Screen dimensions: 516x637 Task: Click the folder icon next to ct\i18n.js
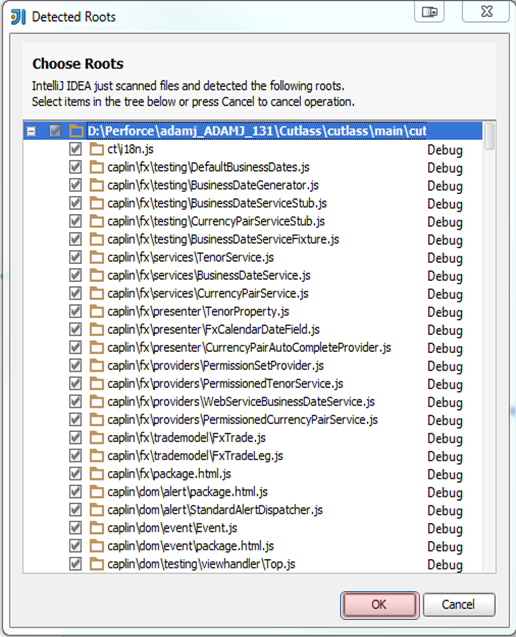(x=96, y=149)
